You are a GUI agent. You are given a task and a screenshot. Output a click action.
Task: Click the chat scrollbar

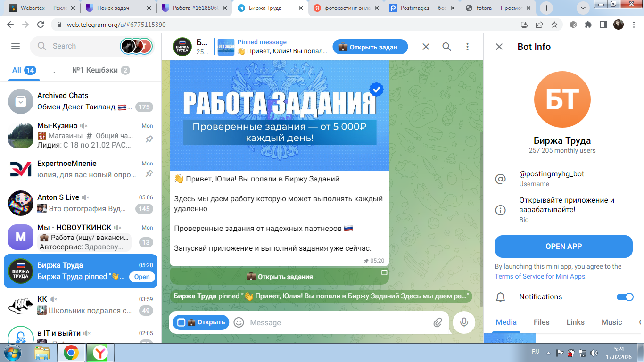click(481, 219)
